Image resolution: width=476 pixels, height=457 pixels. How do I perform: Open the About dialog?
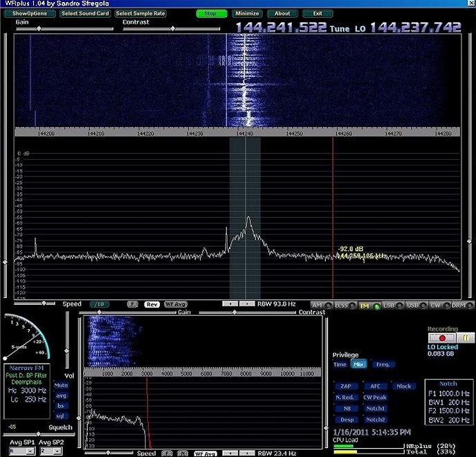pyautogui.click(x=282, y=14)
